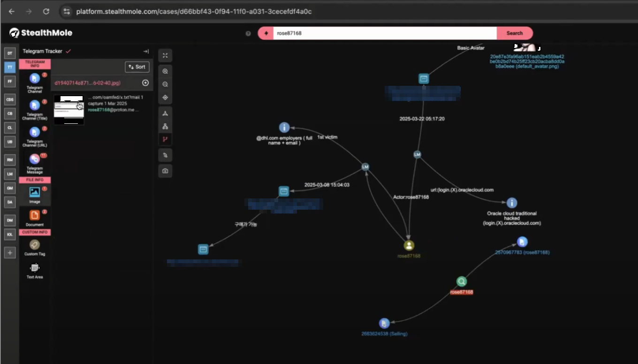The height and width of the screenshot is (364, 638).
Task: Open the Custom Tag item
Action: point(35,248)
